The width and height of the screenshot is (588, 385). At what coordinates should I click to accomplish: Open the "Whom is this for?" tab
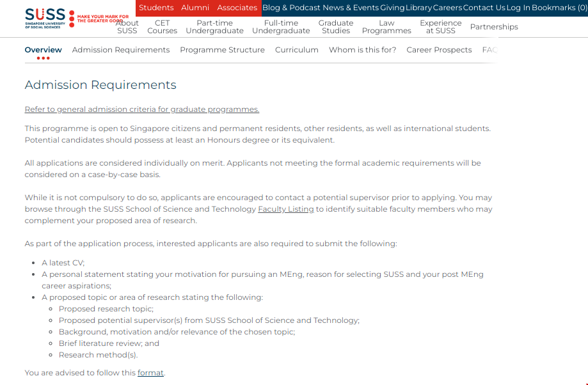tap(362, 49)
